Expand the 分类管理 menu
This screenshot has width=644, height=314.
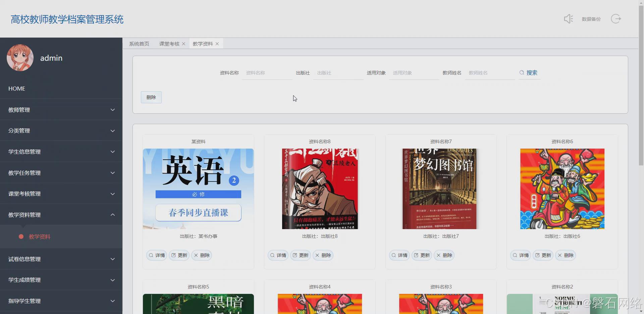[61, 130]
